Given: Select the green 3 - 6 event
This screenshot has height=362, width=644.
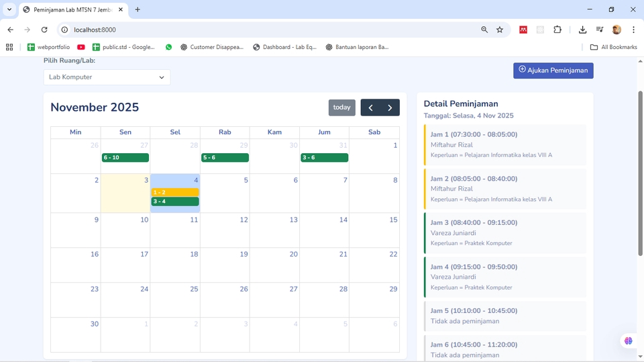Looking at the screenshot, I should tap(325, 158).
